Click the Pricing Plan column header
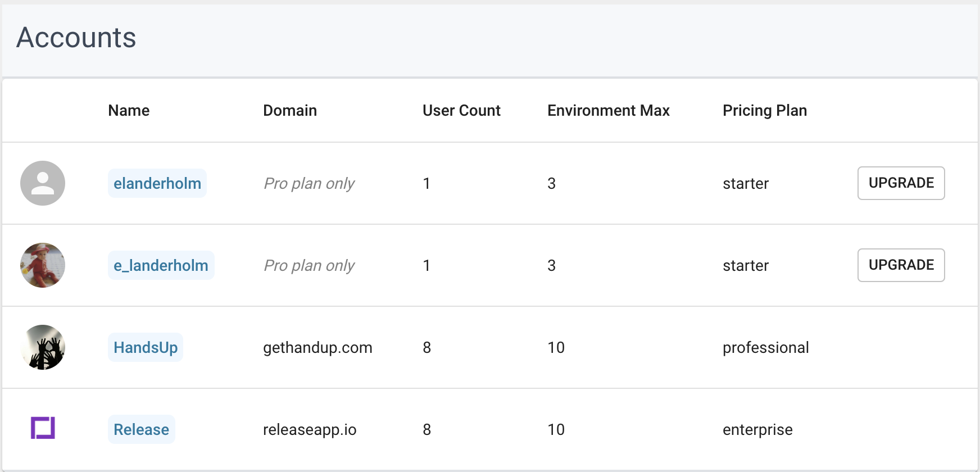 [765, 110]
